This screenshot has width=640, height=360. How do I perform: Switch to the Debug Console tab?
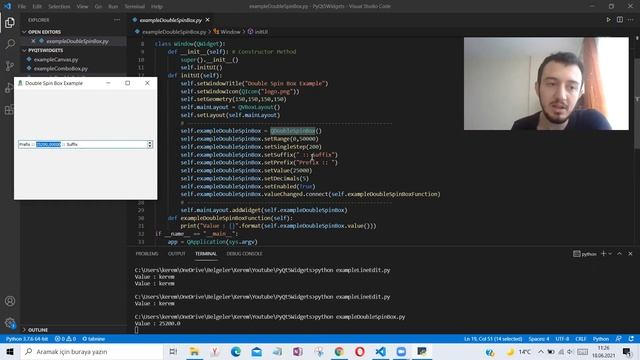[x=244, y=253]
